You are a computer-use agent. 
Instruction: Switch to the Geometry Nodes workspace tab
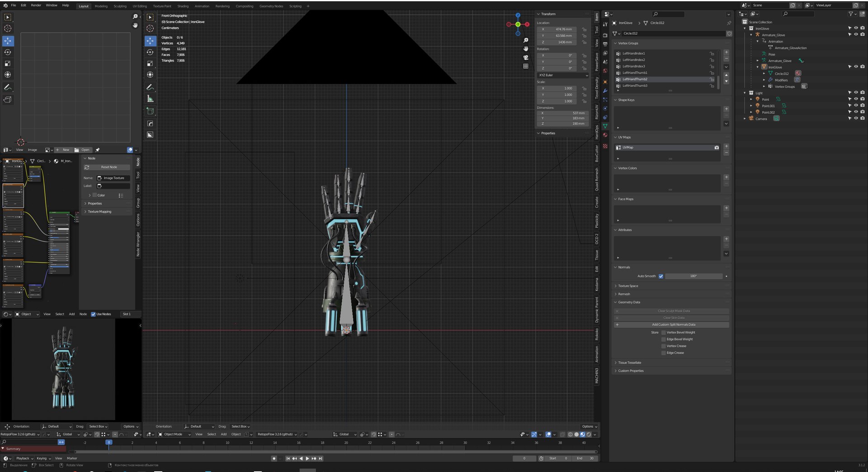271,6
